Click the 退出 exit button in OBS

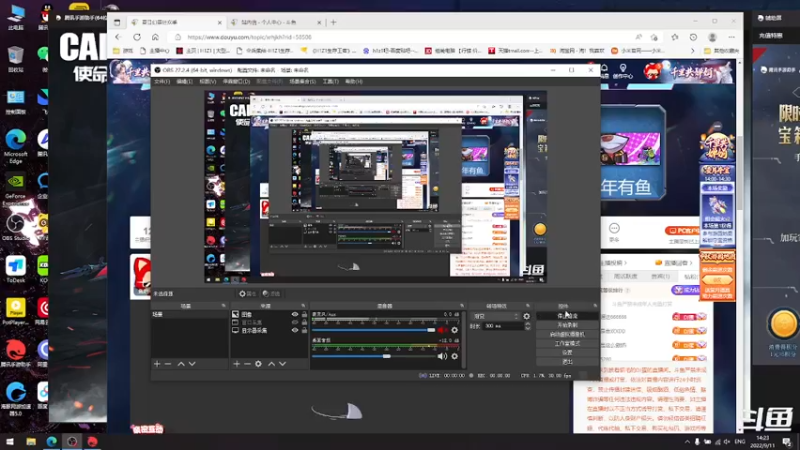pos(567,362)
